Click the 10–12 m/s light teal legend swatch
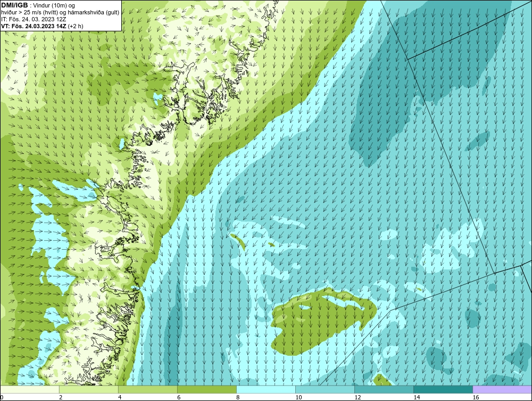Image resolution: width=532 pixels, height=401 pixels. coord(325,389)
